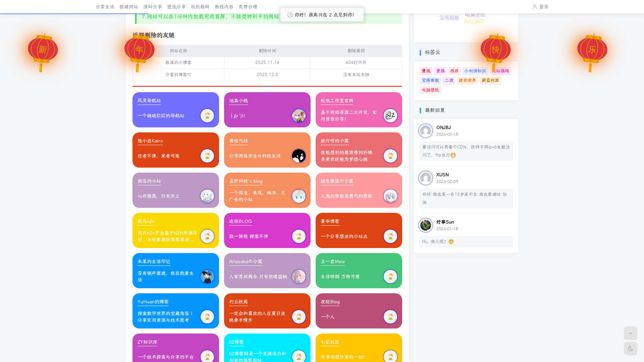Select the 迷你世界 tag
Image resolution: width=644 pixels, height=362 pixels.
pyautogui.click(x=467, y=80)
